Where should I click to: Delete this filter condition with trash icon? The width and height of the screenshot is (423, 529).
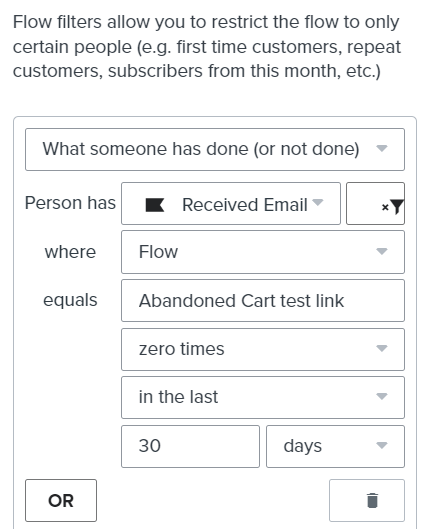coord(367,500)
